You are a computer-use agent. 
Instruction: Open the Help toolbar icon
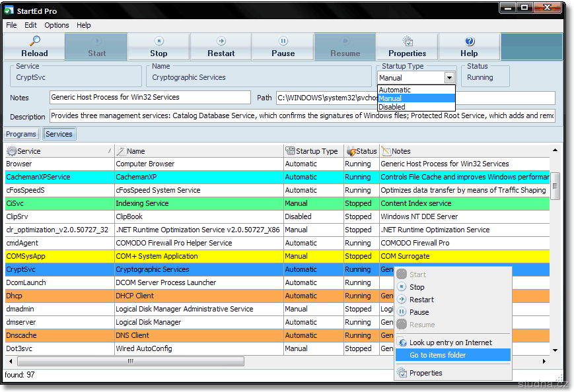coord(469,47)
